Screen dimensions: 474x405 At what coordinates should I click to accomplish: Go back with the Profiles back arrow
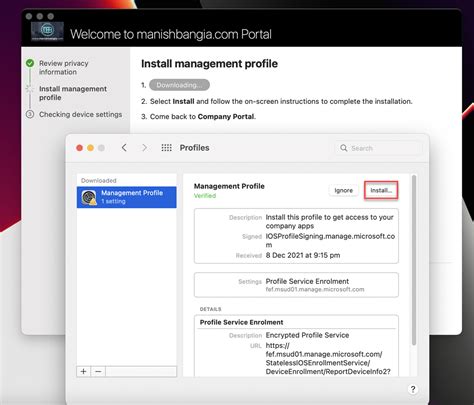[124, 148]
